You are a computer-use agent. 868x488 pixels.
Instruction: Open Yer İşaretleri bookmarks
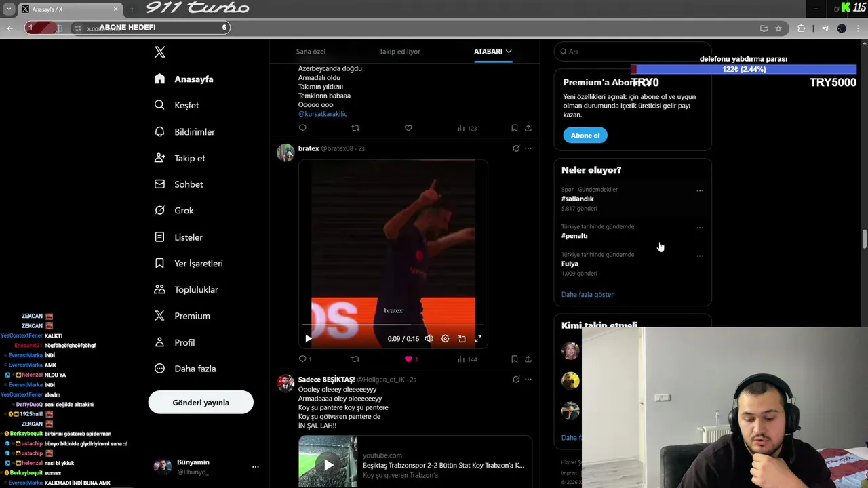189,264
